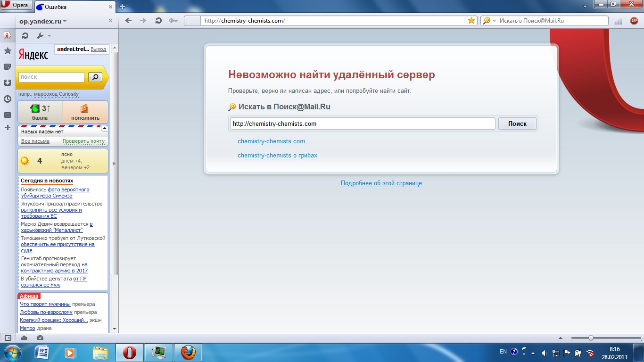Click the Yandex search magnifier button
Image resolution: width=644 pixels, height=362 pixels.
point(95,77)
